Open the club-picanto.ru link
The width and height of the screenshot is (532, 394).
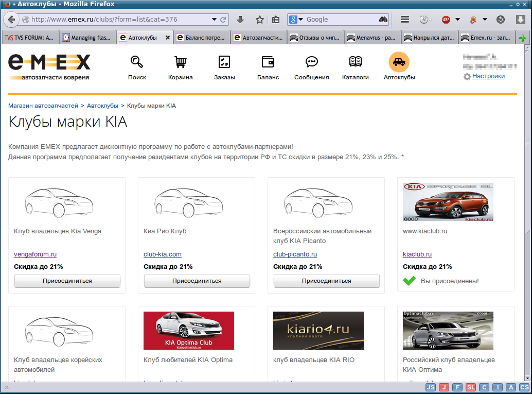[295, 254]
